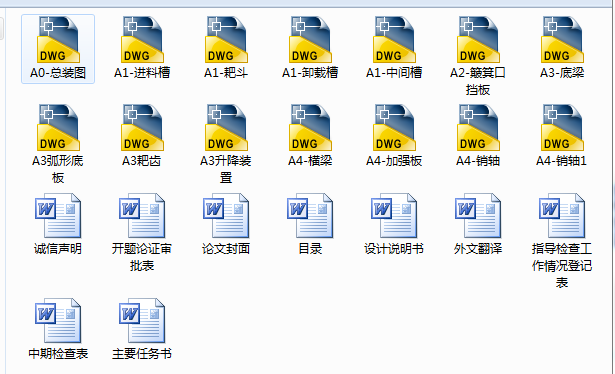Pick the A4-加强板 DWG drawing icon

point(394,127)
